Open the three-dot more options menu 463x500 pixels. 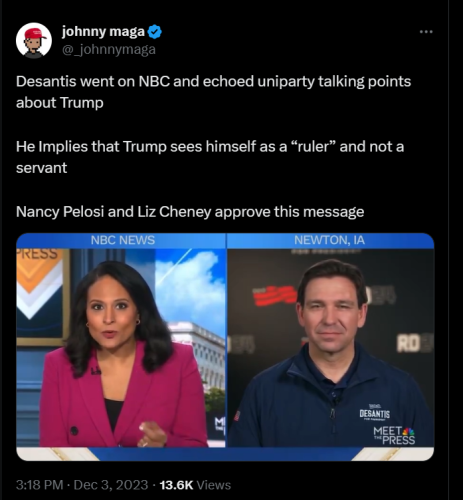(426, 32)
